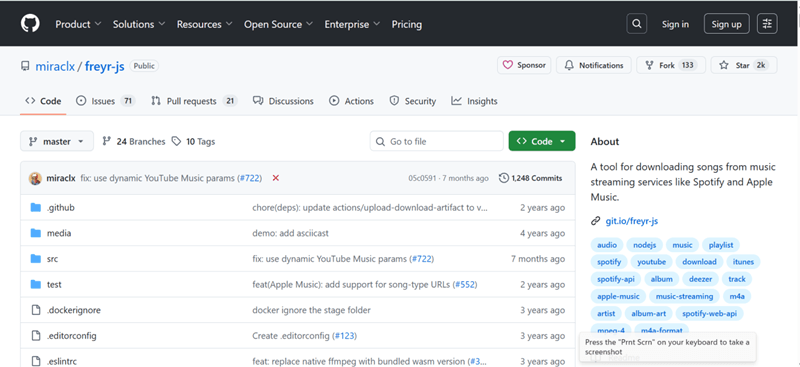800x367 pixels.
Task: Open the Actions tab
Action: [x=352, y=101]
